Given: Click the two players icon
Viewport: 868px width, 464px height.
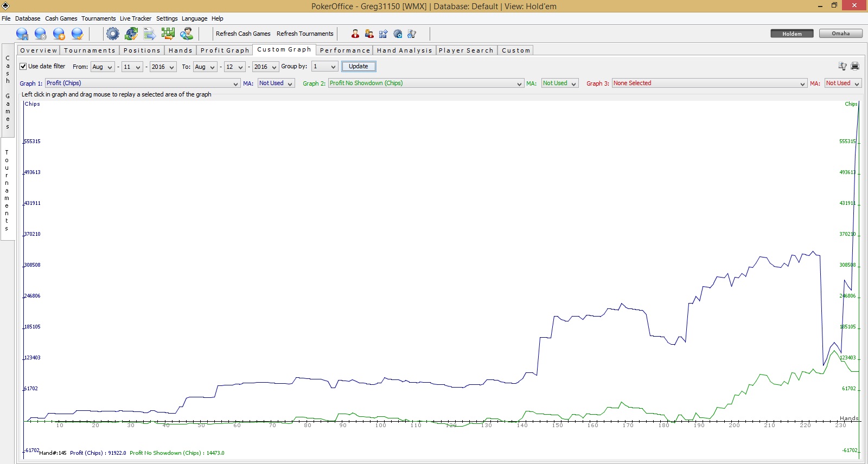Looking at the screenshot, I should pyautogui.click(x=369, y=34).
